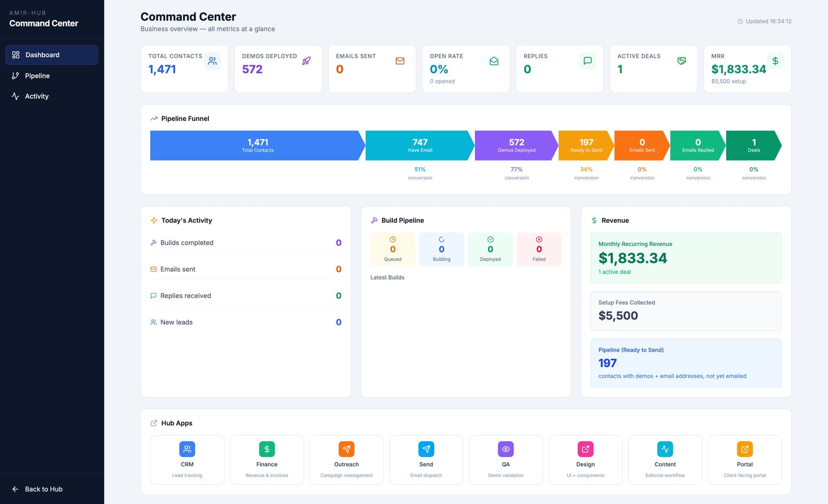The width and height of the screenshot is (828, 504).
Task: Open the Activity view in sidebar
Action: [36, 96]
